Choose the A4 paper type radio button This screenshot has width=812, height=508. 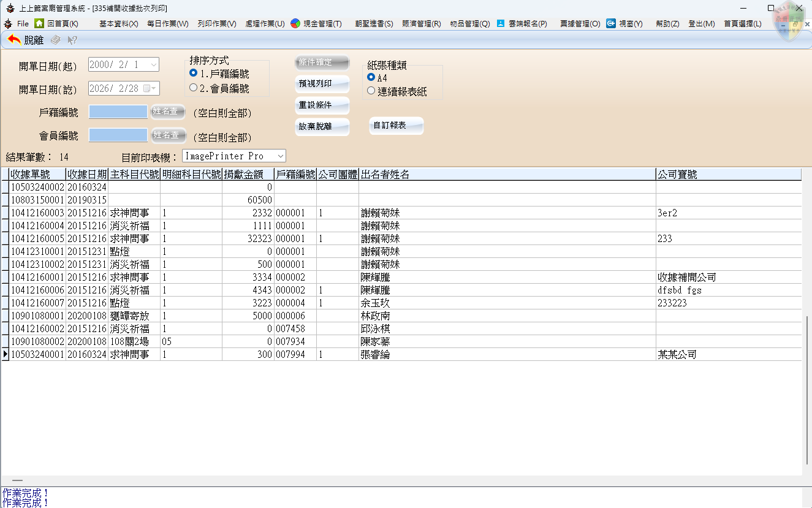[x=371, y=77]
